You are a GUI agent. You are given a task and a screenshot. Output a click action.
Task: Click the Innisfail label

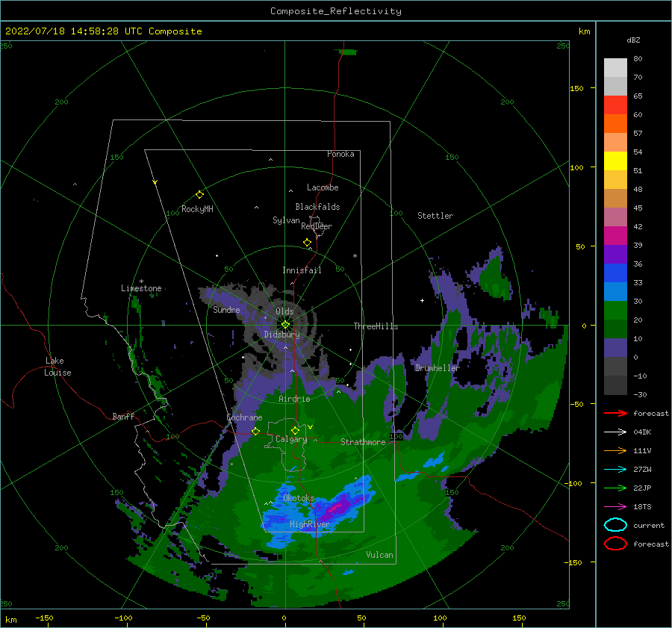302,270
